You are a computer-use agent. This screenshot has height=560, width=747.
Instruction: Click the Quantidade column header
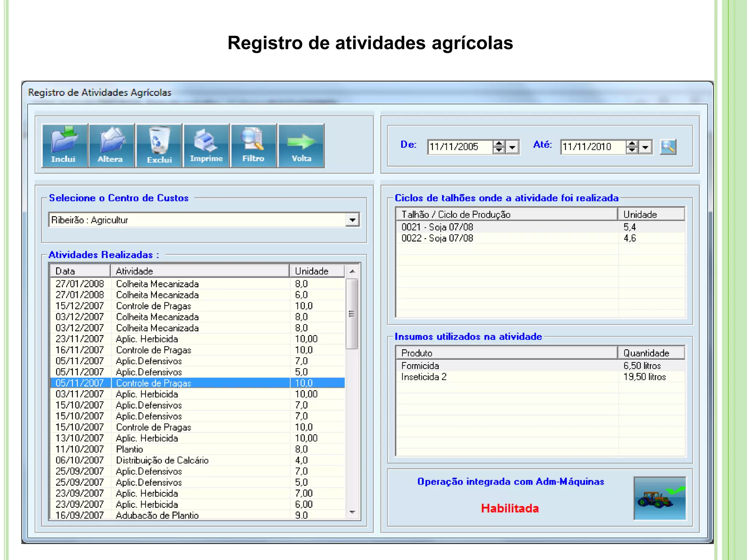[x=651, y=353]
